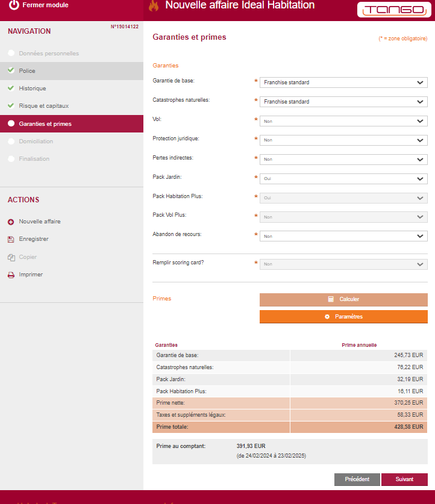This screenshot has height=504, width=435.
Task: Open the Protection juridique dropdown
Action: pos(343,140)
